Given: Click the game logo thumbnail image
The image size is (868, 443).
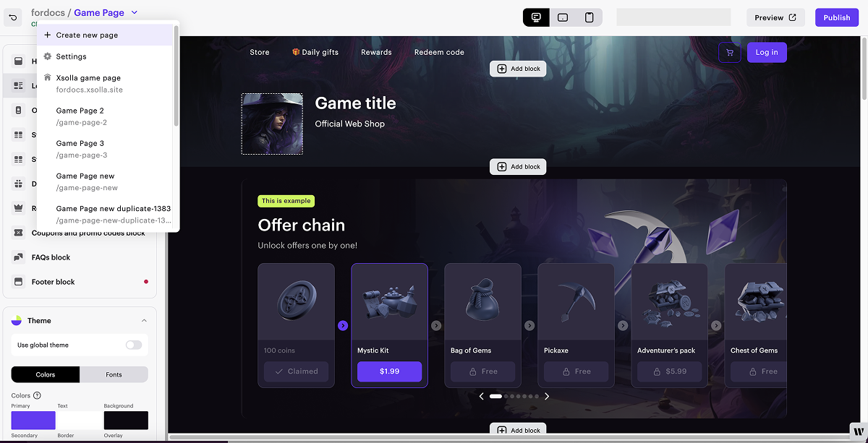Looking at the screenshot, I should coord(272,124).
